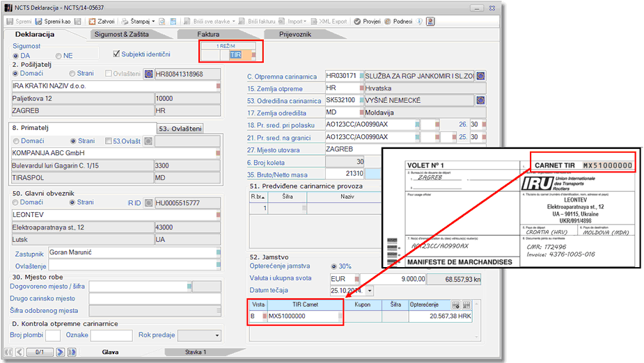Viewport: 644px width, 363px height.
Task: Click the XML Export toolbar item
Action: [x=329, y=22]
